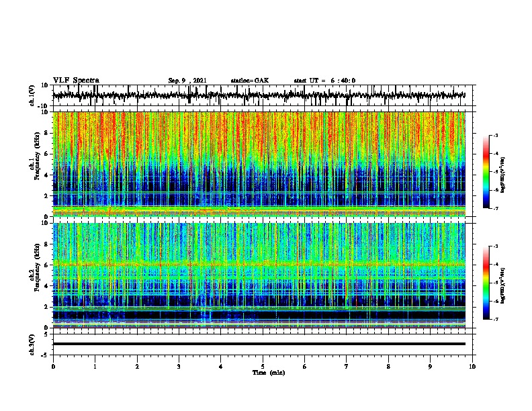
Task: Click the "Time (min)" axis title
Action: [269, 373]
